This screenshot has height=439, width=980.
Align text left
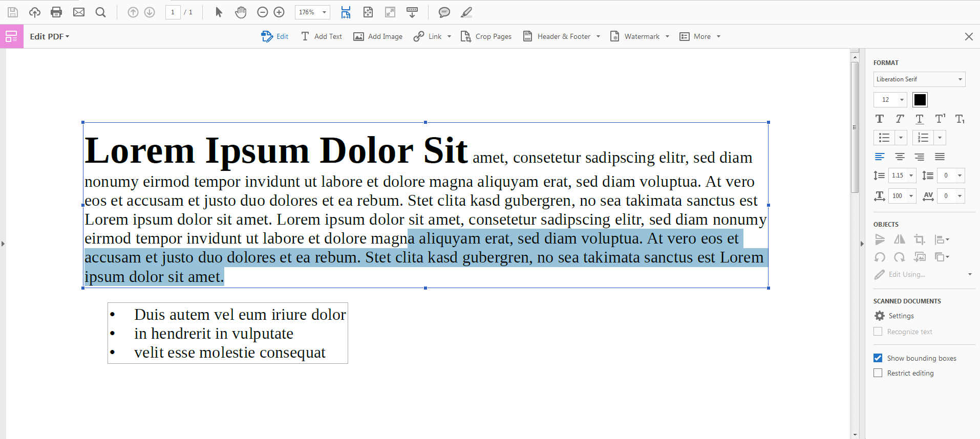coord(880,157)
